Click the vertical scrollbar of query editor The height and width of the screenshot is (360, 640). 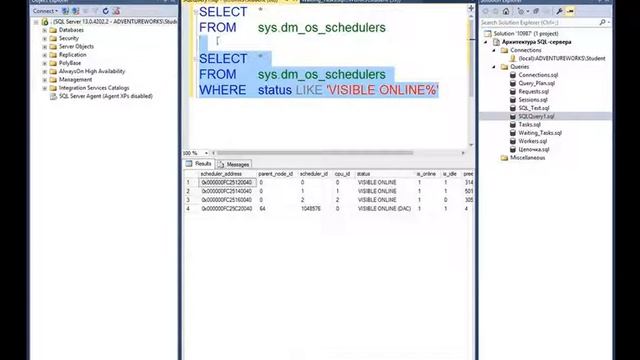pos(471,58)
